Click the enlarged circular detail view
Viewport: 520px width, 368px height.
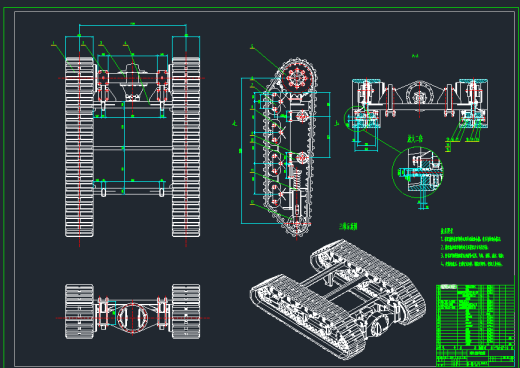[x=417, y=172]
